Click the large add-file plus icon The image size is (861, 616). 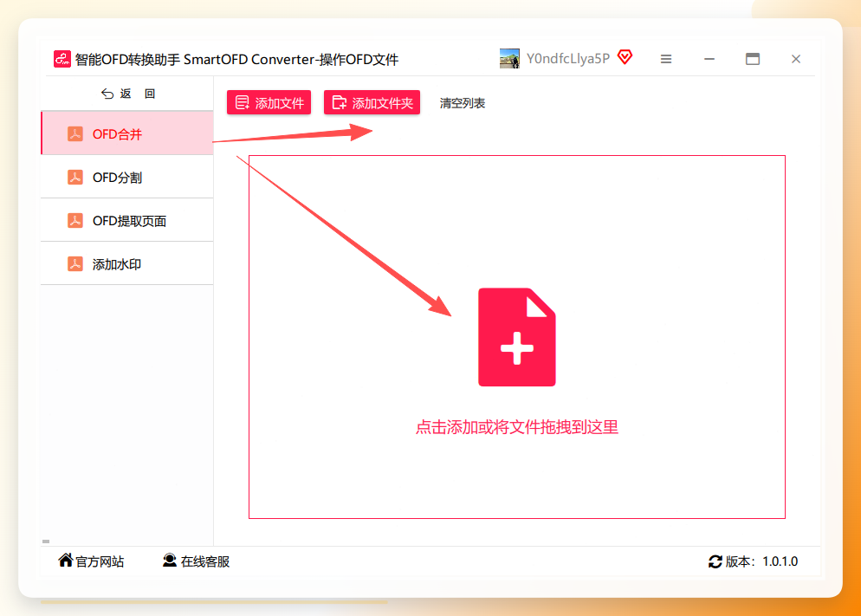point(517,337)
